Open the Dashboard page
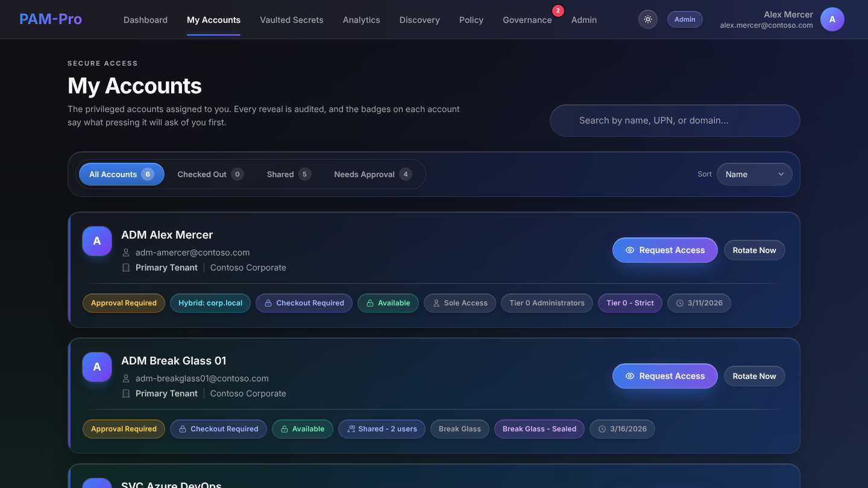The width and height of the screenshot is (868, 488). tap(145, 20)
